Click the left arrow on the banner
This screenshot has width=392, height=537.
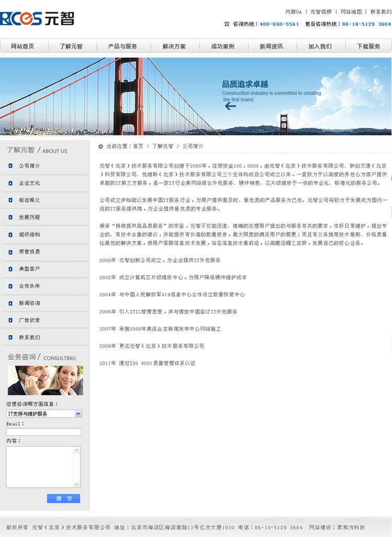click(230, 106)
